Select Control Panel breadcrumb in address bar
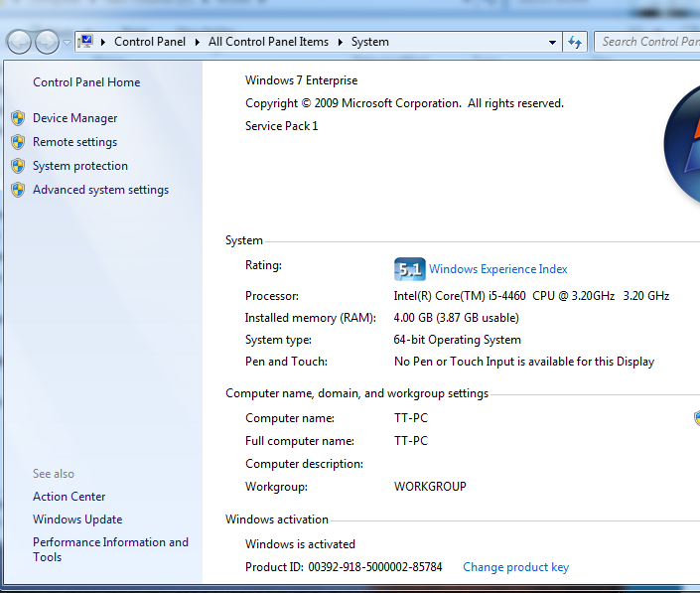The width and height of the screenshot is (700, 593). coord(150,42)
